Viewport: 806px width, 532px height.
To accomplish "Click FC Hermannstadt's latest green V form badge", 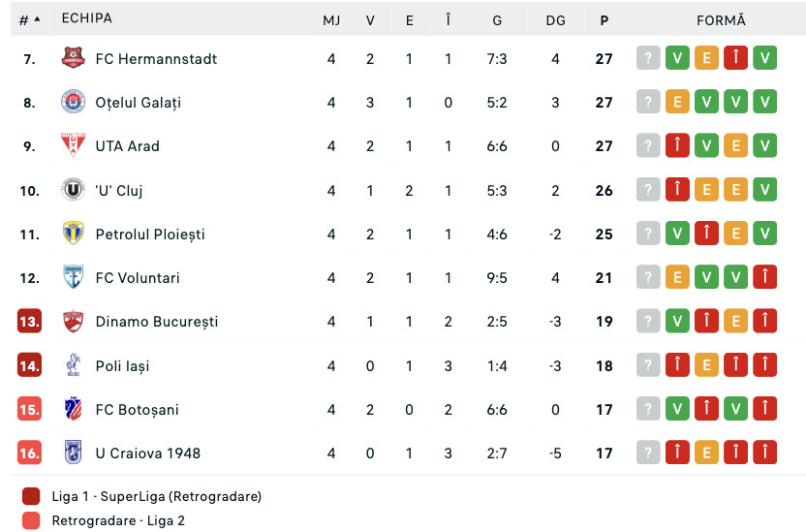I will 765,58.
